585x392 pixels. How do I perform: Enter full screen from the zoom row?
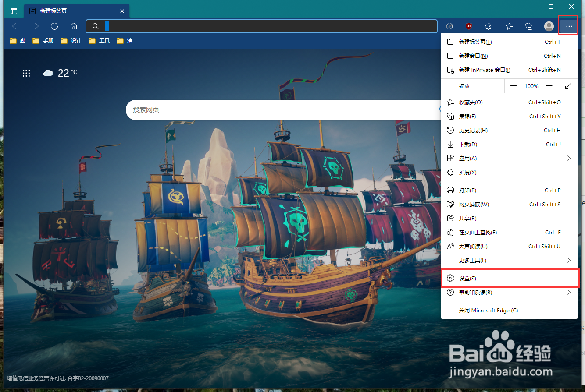point(568,86)
